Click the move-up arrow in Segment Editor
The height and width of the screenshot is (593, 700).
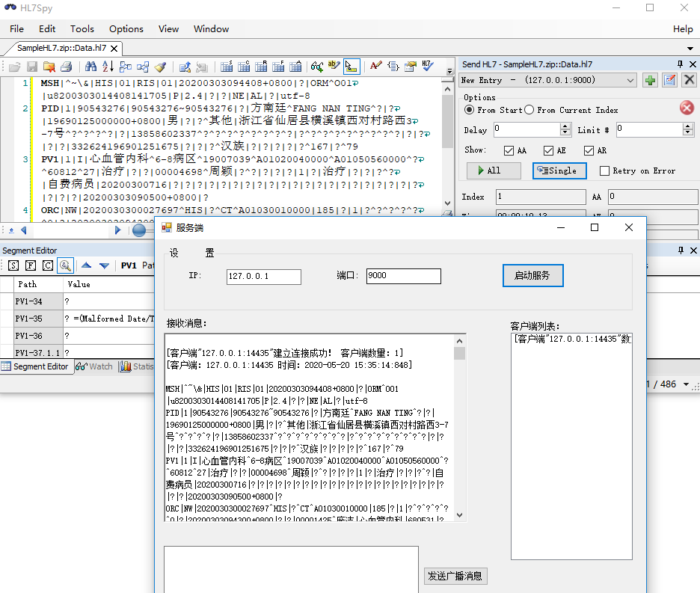tap(85, 265)
